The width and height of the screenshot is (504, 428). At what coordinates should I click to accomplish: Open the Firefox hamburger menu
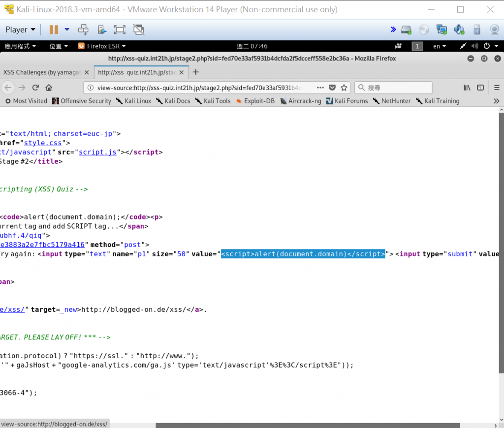tap(497, 88)
